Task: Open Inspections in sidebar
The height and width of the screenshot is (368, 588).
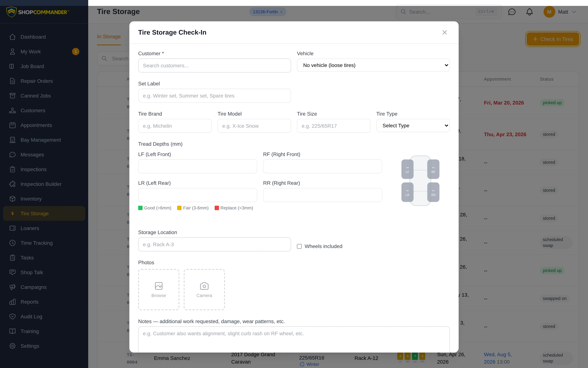Action: coord(44,169)
